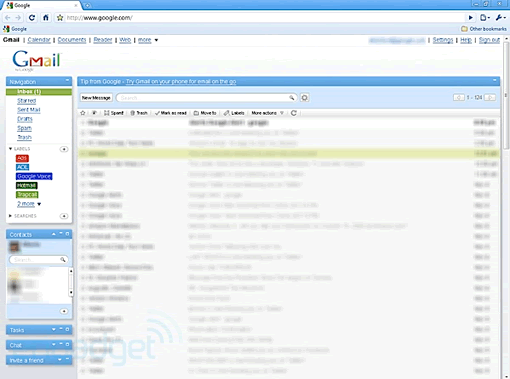The height and width of the screenshot is (379, 510).
Task: Open the Calendar link in top bar
Action: click(39, 40)
